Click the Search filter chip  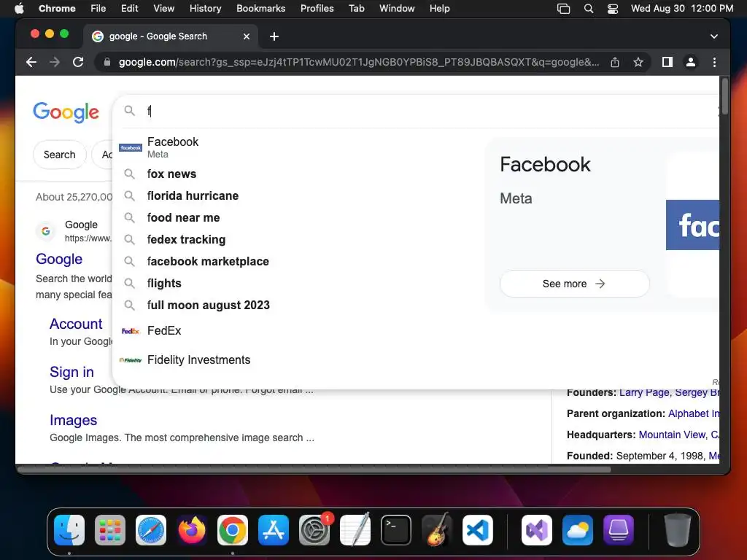[x=60, y=155]
